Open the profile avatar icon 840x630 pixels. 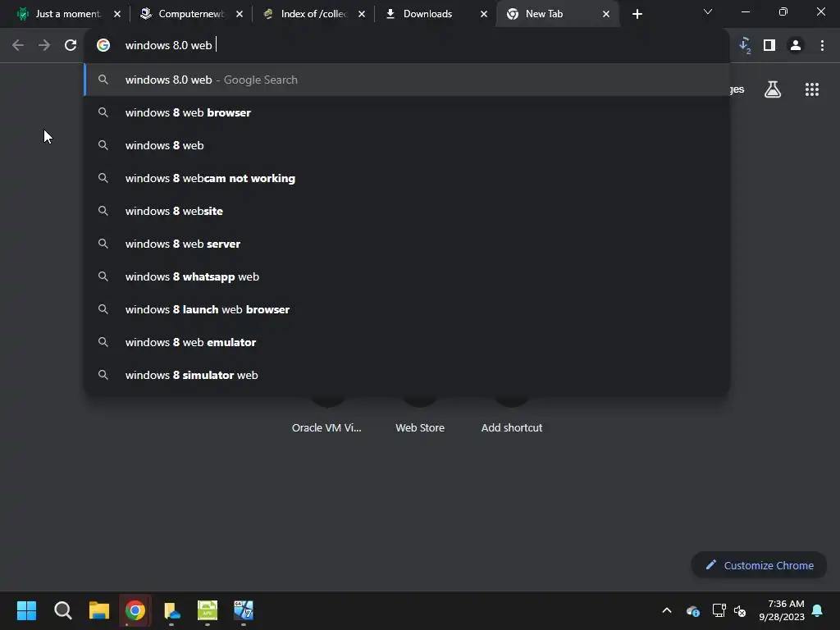point(796,46)
